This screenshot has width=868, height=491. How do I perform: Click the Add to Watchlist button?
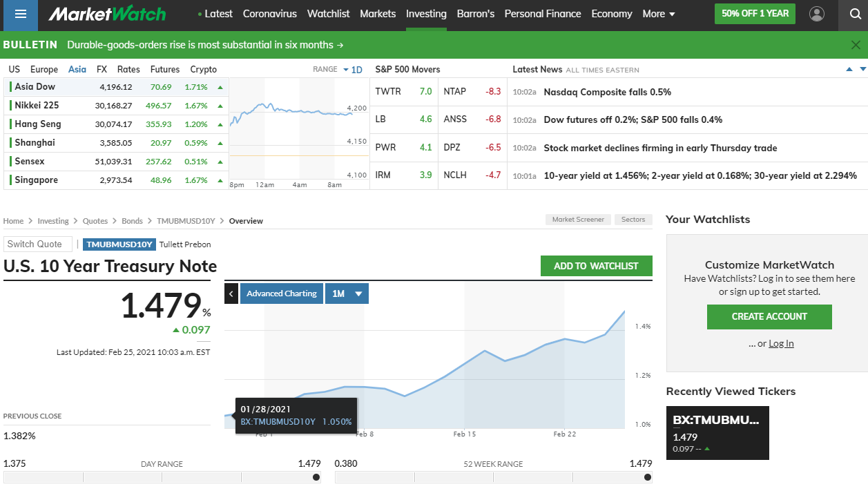596,266
